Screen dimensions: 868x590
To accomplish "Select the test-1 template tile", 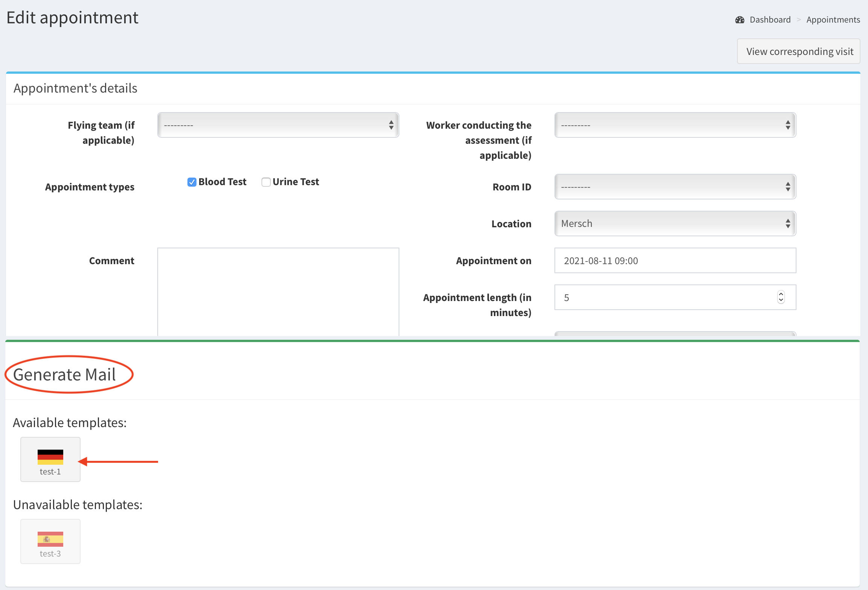I will coord(50,459).
